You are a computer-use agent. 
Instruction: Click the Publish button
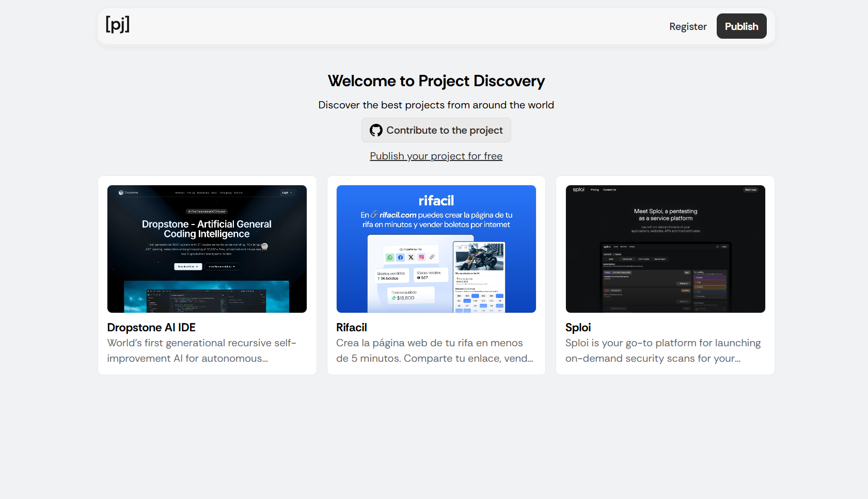point(741,26)
